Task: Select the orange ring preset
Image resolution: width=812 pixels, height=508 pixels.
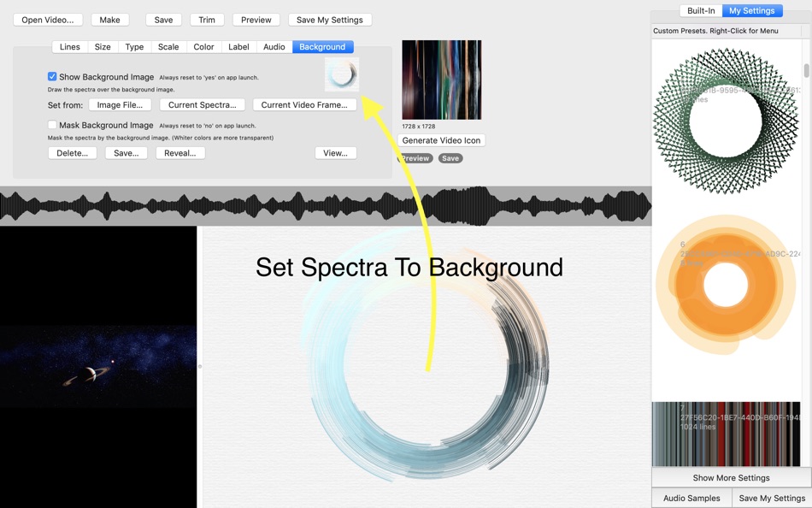Action: [x=726, y=285]
